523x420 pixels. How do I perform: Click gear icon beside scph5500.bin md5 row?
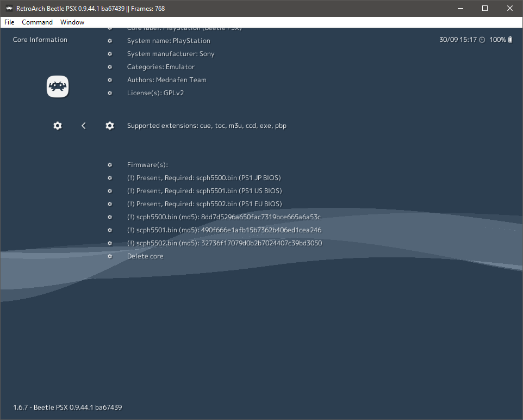pos(110,217)
